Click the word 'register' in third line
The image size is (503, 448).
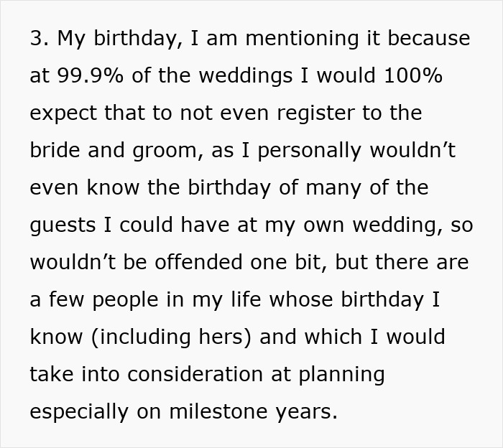[x=315, y=113]
